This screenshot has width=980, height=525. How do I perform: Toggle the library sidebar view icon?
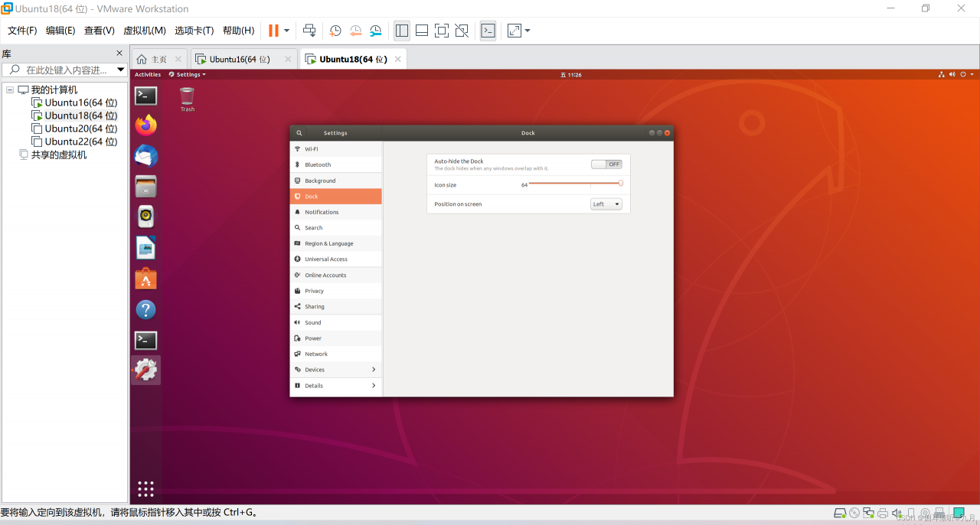pyautogui.click(x=402, y=31)
